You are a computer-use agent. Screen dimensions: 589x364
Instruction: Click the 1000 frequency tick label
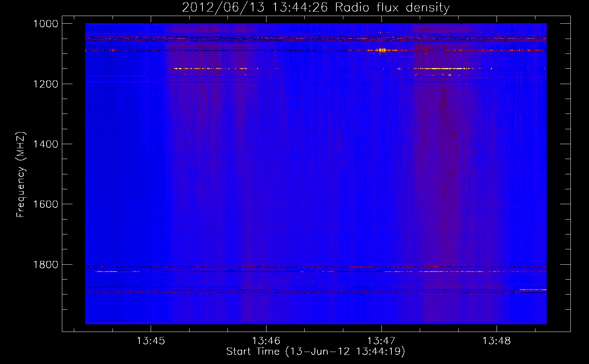(46, 24)
